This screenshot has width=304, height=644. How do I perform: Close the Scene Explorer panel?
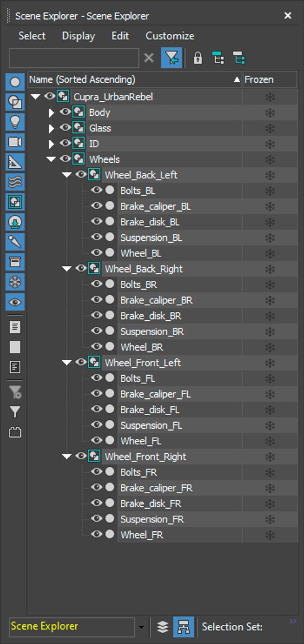(288, 16)
